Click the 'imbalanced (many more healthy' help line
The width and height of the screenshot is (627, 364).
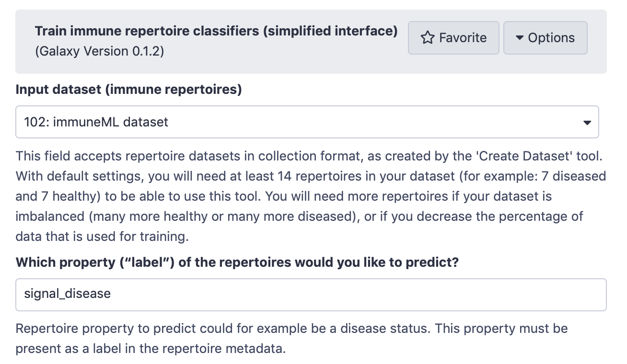(x=144, y=216)
